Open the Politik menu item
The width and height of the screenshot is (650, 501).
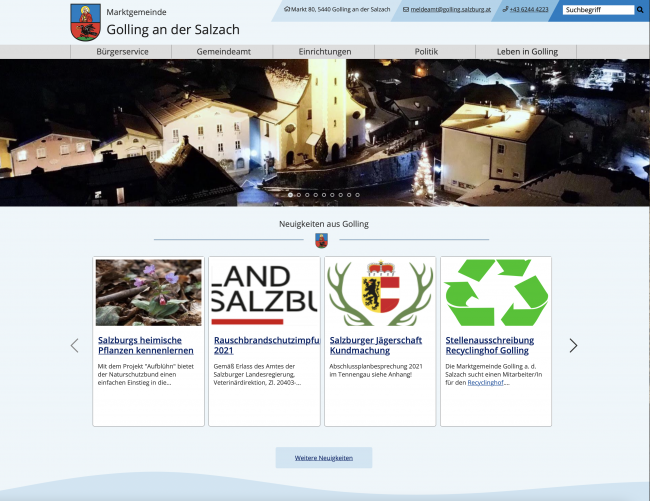[426, 51]
